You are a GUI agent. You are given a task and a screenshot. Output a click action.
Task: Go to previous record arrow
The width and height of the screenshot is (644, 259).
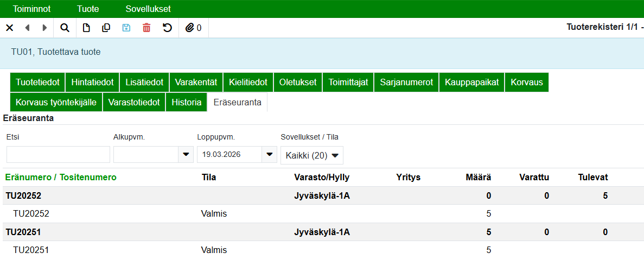[27, 28]
